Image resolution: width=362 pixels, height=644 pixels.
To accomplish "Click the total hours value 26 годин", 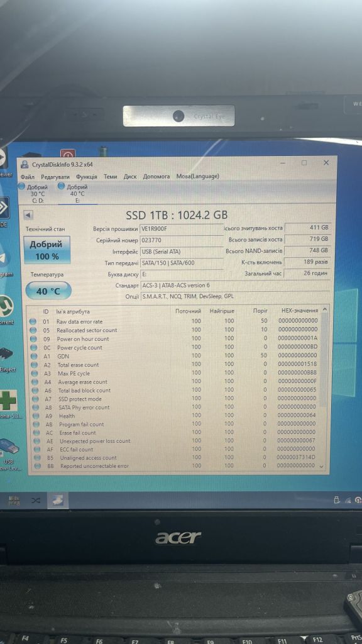I will (x=307, y=273).
